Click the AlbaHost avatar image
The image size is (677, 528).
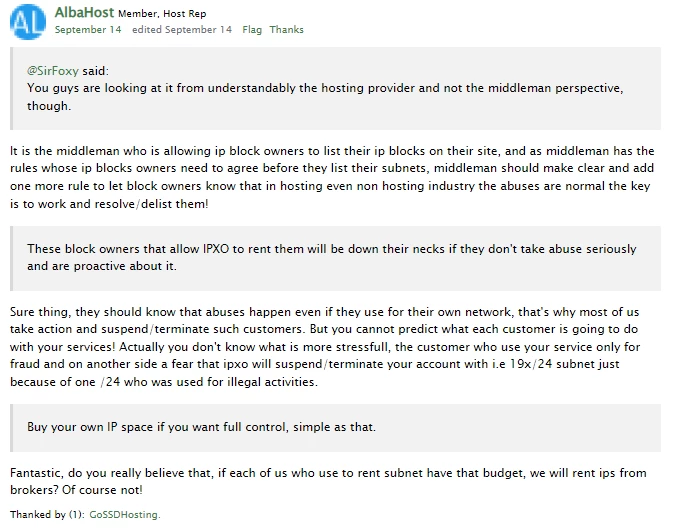click(25, 20)
